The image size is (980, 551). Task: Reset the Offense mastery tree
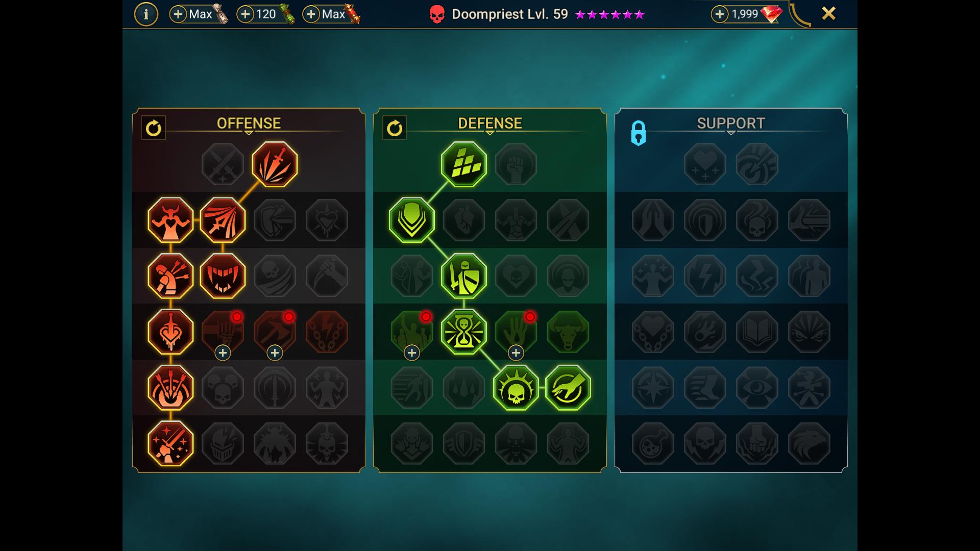(154, 128)
